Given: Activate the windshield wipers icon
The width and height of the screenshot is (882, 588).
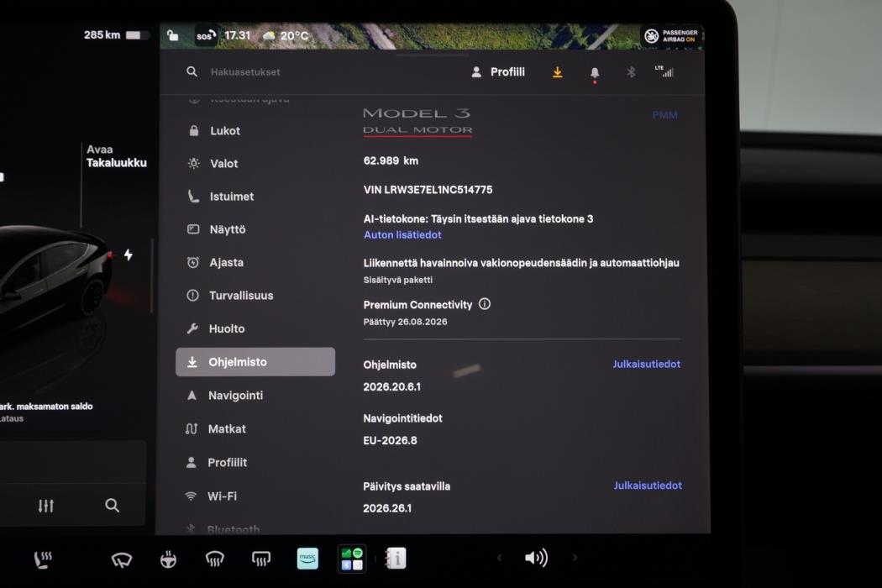Looking at the screenshot, I should 122,560.
